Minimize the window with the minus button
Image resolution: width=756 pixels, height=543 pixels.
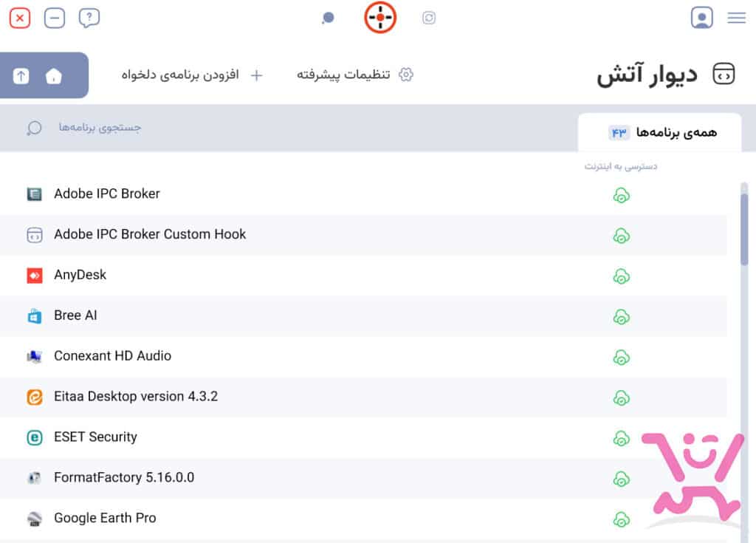coord(55,18)
